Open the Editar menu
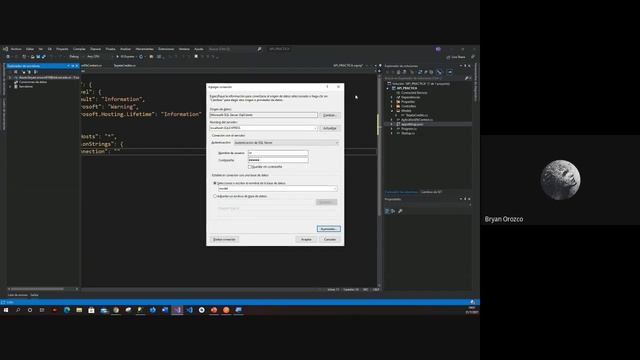Image resolution: width=640 pixels, height=360 pixels. [x=30, y=49]
